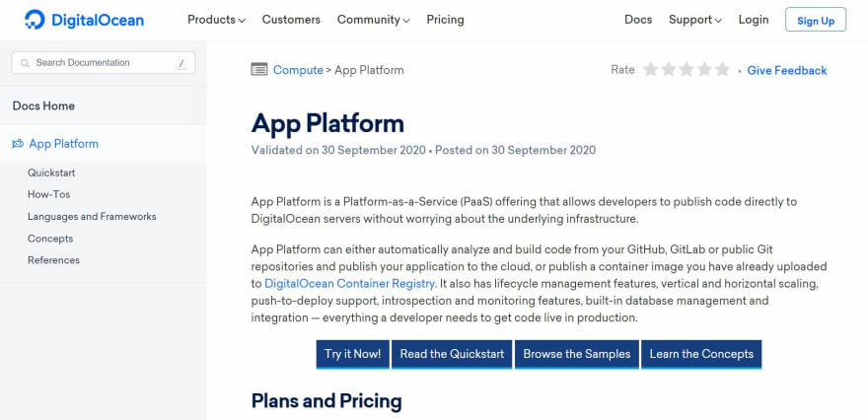Open the DigitalOcean Container Registry link
The image size is (868, 420).
(350, 284)
